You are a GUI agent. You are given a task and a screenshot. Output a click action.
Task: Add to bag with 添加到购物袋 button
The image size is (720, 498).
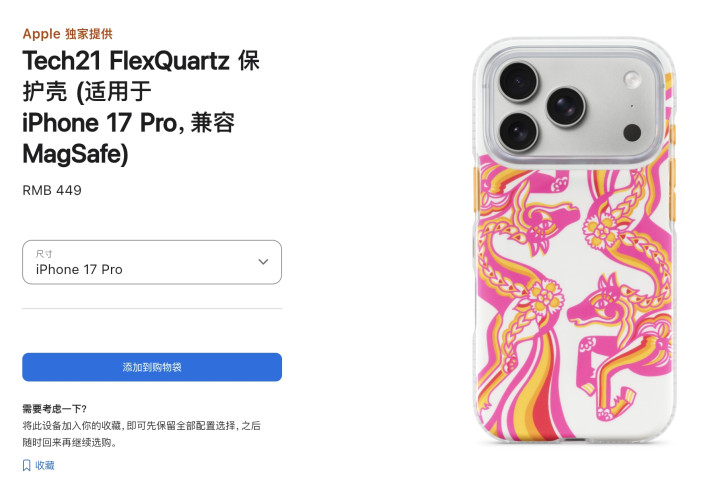point(152,367)
